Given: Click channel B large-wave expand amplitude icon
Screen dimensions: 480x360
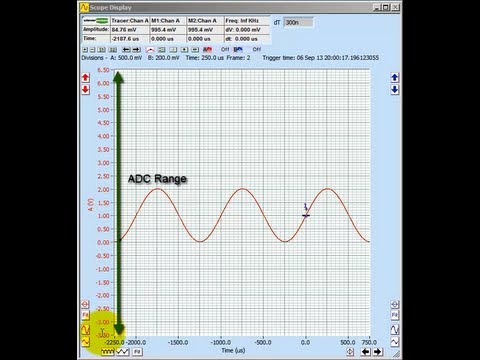Looking at the screenshot, I should click(x=395, y=329).
